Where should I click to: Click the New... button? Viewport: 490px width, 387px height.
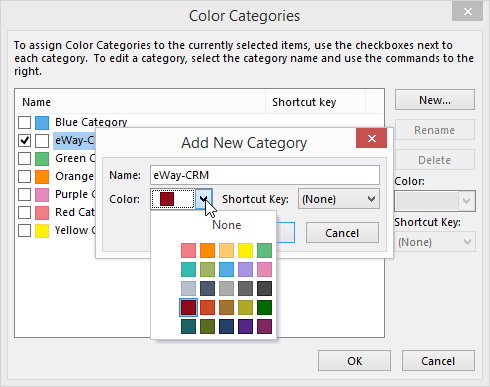tap(435, 100)
